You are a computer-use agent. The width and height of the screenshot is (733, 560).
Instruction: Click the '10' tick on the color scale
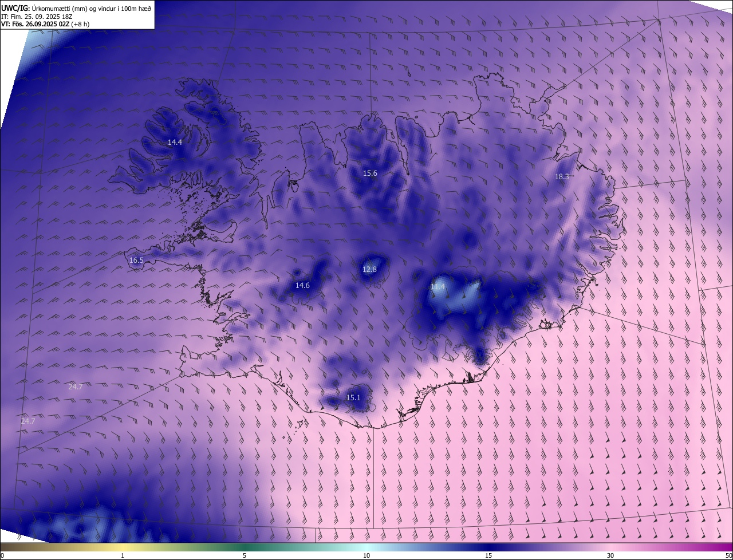(x=366, y=555)
